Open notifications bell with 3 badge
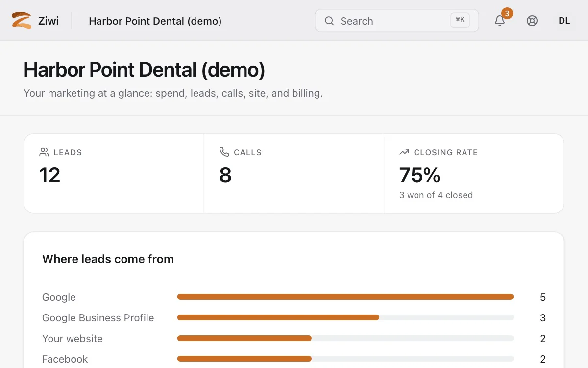The height and width of the screenshot is (368, 588). pyautogui.click(x=500, y=21)
